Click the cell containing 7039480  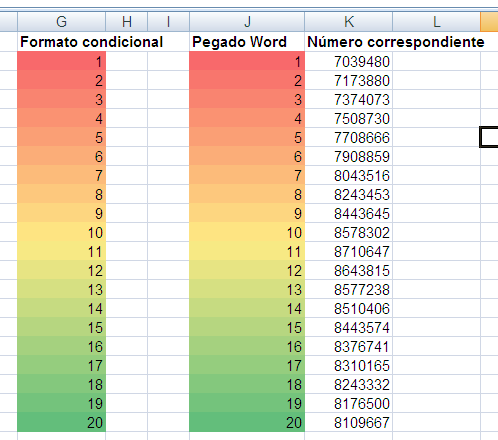[x=349, y=61]
